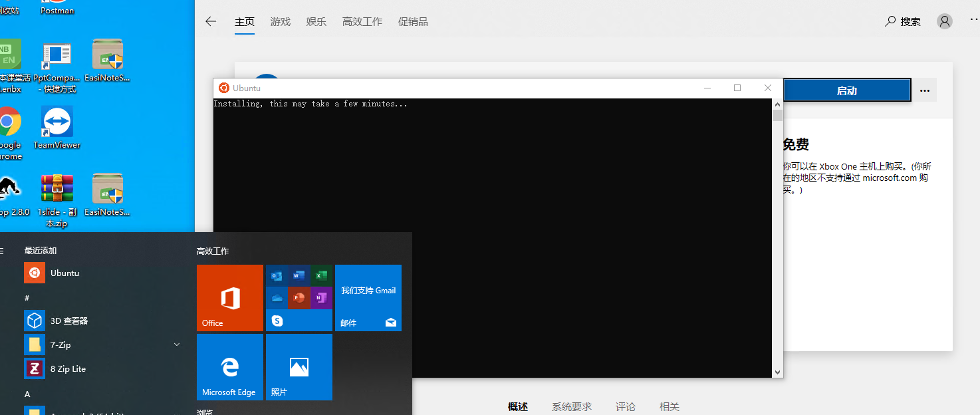Click the Ubuntu terminal scroll down arrow
Image resolution: width=980 pixels, height=415 pixels.
pyautogui.click(x=777, y=372)
